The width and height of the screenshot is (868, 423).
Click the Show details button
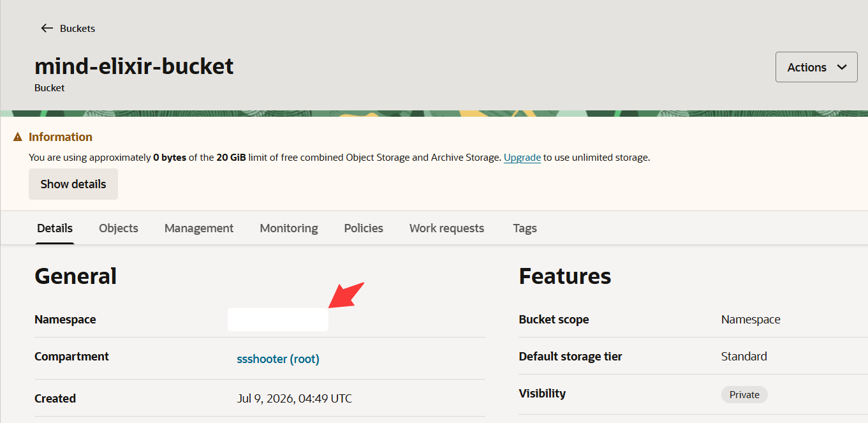coord(73,184)
